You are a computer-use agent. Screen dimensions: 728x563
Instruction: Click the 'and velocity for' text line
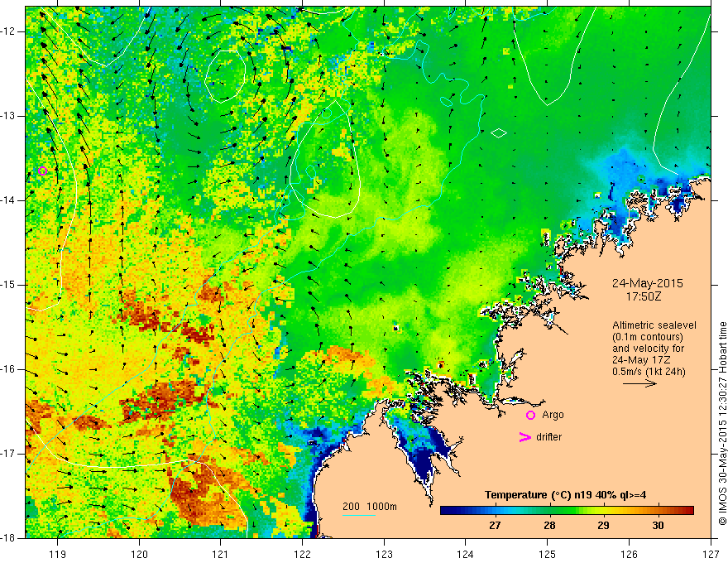click(648, 349)
